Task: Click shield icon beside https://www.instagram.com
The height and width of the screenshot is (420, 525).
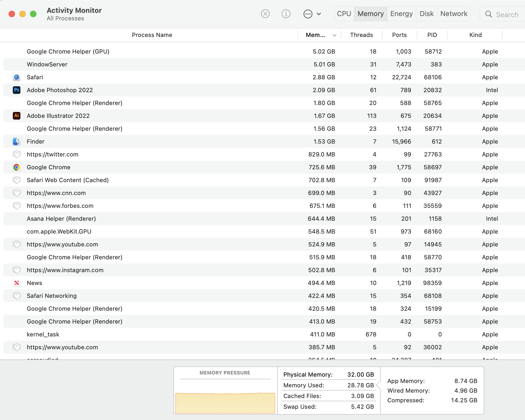Action: click(17, 270)
